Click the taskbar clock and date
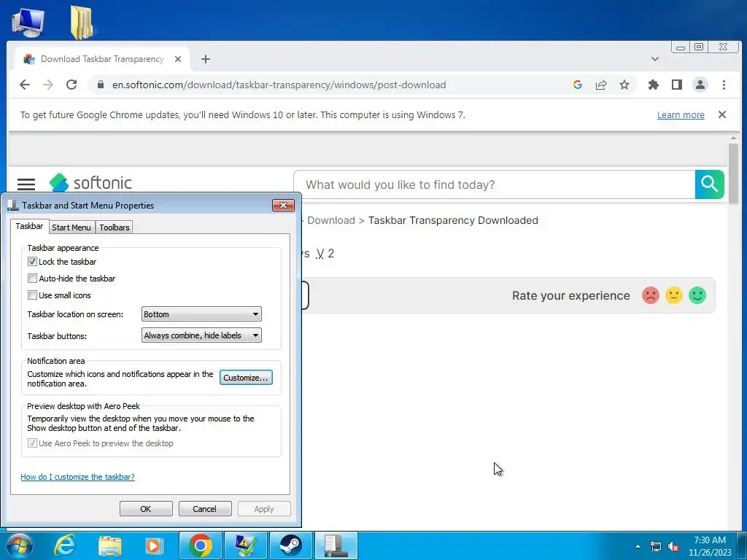The height and width of the screenshot is (560, 747). pyautogui.click(x=710, y=546)
